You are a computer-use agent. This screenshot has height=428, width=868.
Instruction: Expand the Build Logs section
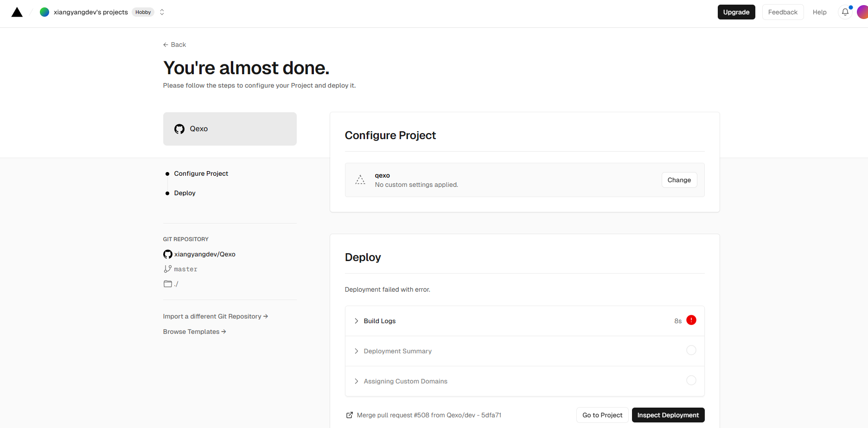525,321
